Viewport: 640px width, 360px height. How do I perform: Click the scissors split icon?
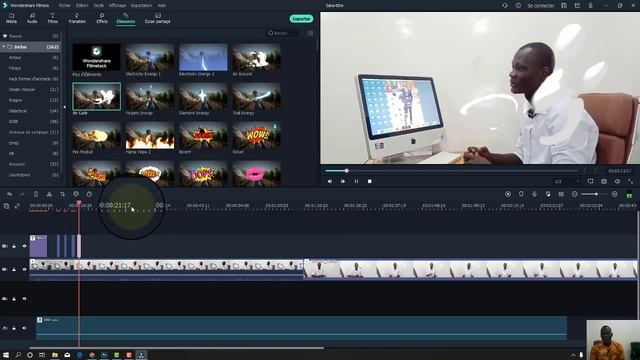point(49,194)
